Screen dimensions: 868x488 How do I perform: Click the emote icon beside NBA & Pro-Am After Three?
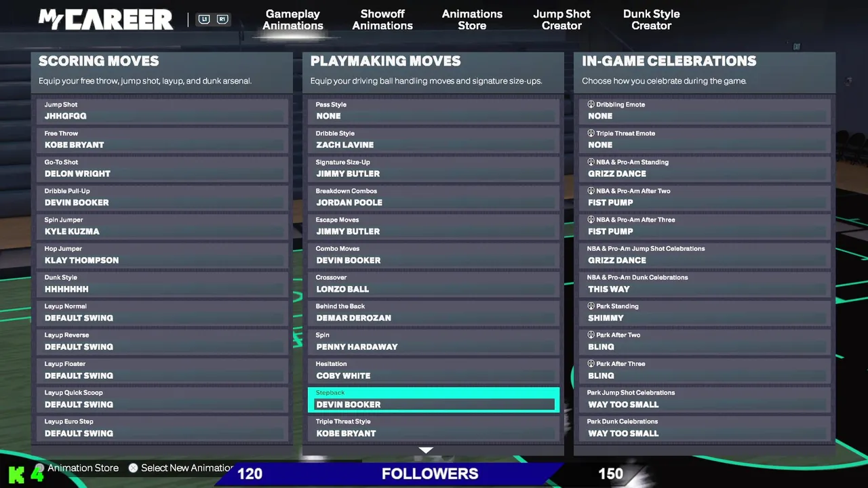pyautogui.click(x=591, y=220)
